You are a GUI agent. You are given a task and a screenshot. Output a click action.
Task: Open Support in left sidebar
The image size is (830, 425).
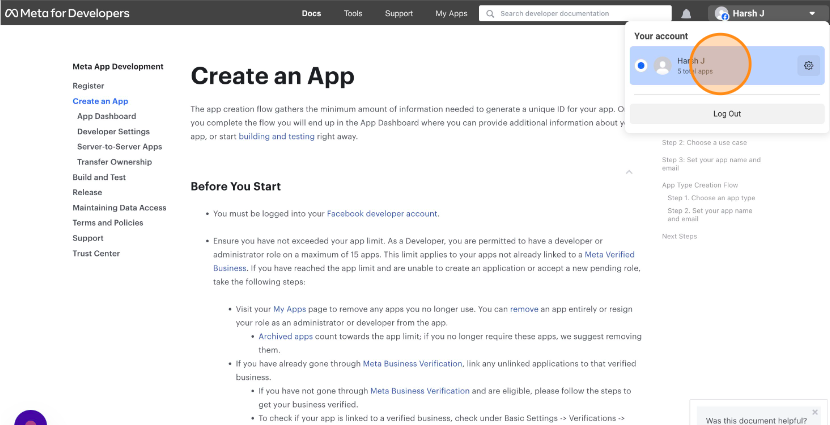(x=88, y=238)
